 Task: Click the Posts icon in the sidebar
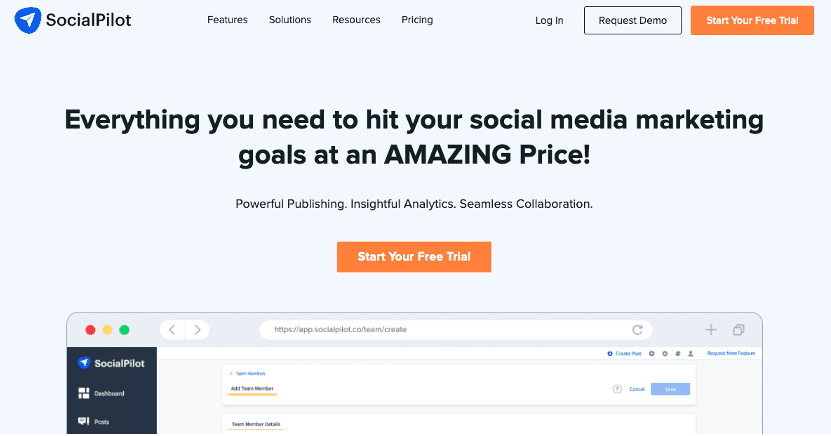point(84,422)
